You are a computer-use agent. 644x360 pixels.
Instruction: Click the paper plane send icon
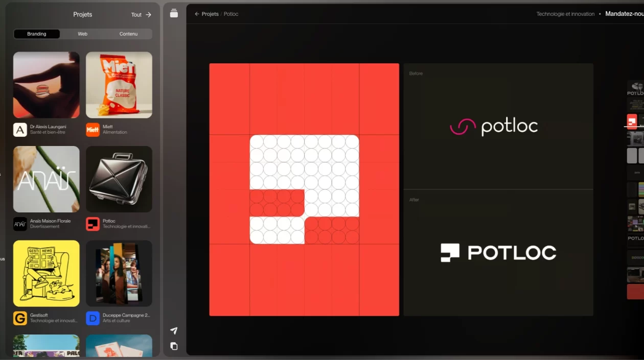(174, 331)
